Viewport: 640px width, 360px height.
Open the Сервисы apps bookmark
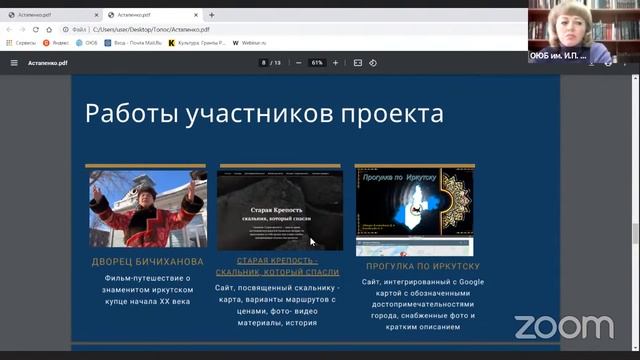point(21,43)
